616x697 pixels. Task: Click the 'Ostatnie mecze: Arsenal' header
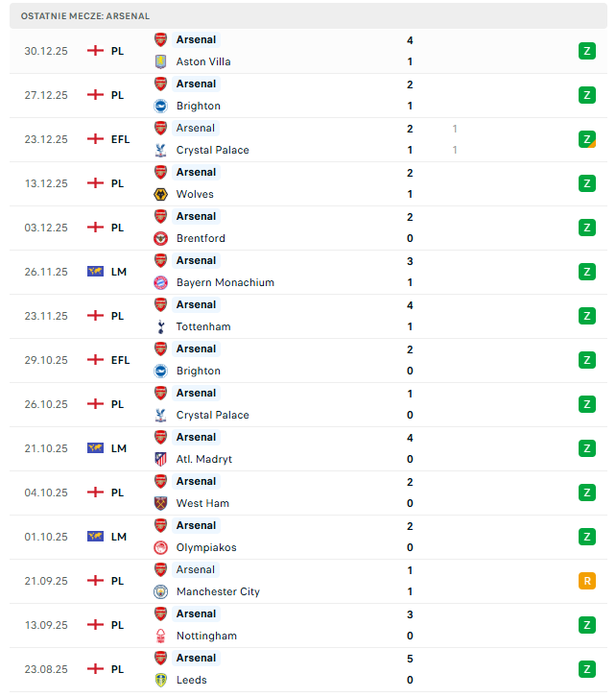85,16
